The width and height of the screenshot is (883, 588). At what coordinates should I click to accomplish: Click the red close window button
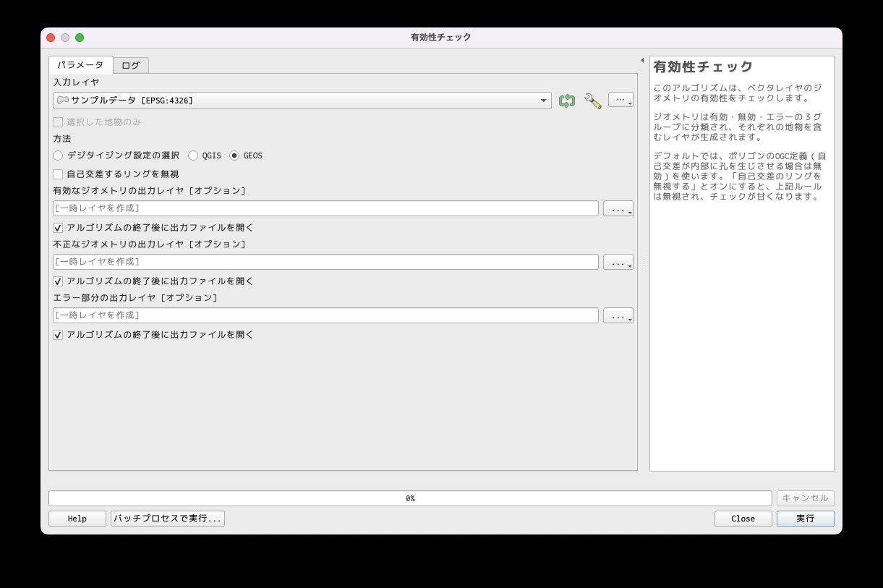51,38
